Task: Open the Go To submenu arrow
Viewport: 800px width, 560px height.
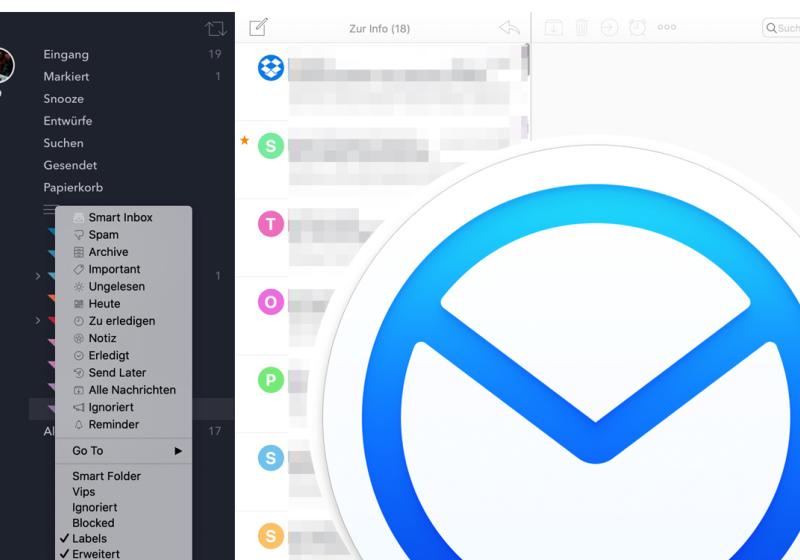Action: pos(178,451)
